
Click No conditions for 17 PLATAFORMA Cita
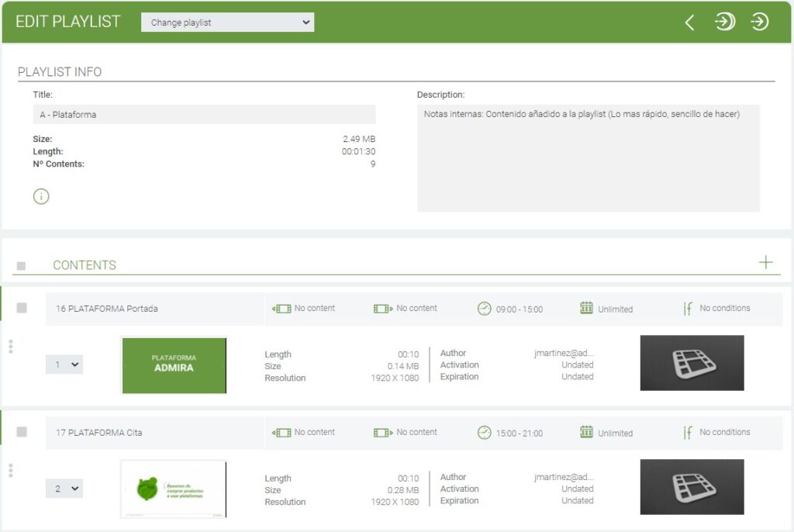[724, 432]
